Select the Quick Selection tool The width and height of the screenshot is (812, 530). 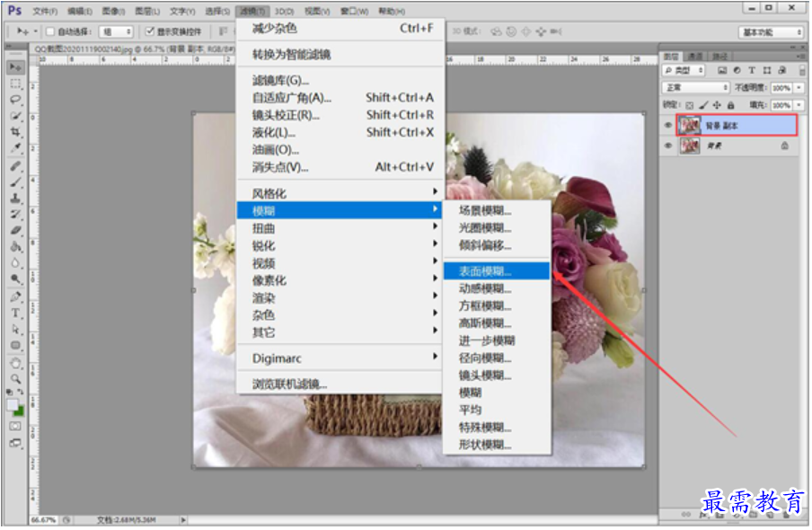coord(15,116)
